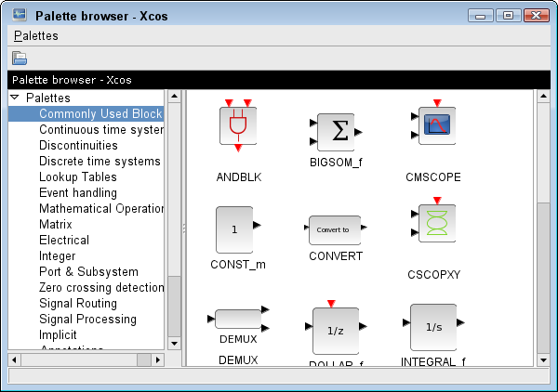
Task: Select the ANDBLK block icon
Action: click(x=238, y=125)
